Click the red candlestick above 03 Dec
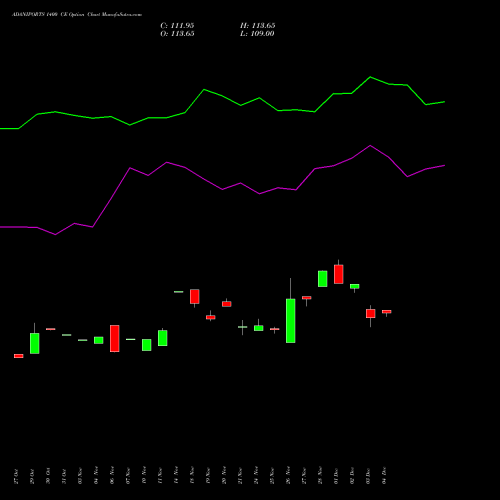Screen dimensions: 500x500 coord(371,314)
